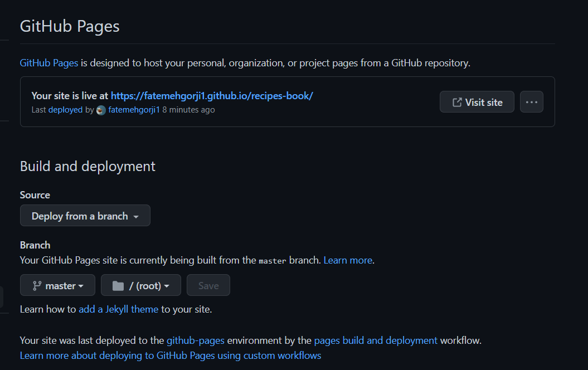Open 'add a Jekyll theme' link
588x370 pixels.
coord(118,309)
